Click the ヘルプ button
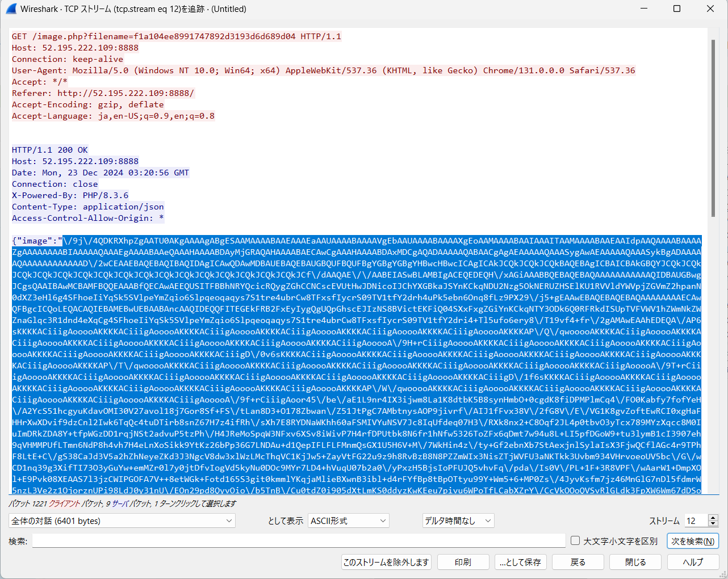 (x=693, y=562)
